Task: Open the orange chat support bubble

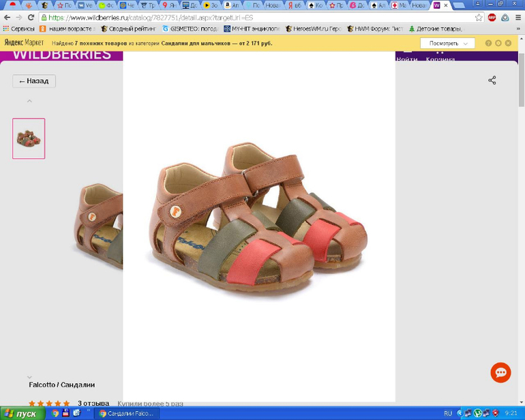Action: 500,372
